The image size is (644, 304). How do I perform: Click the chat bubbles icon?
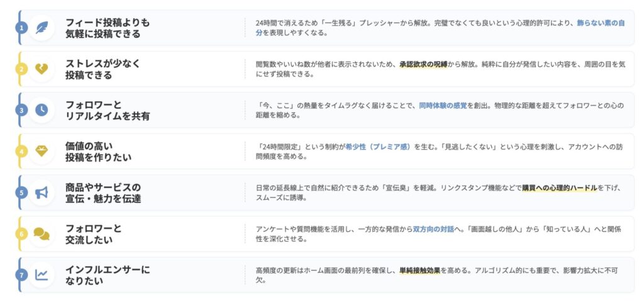(42, 234)
